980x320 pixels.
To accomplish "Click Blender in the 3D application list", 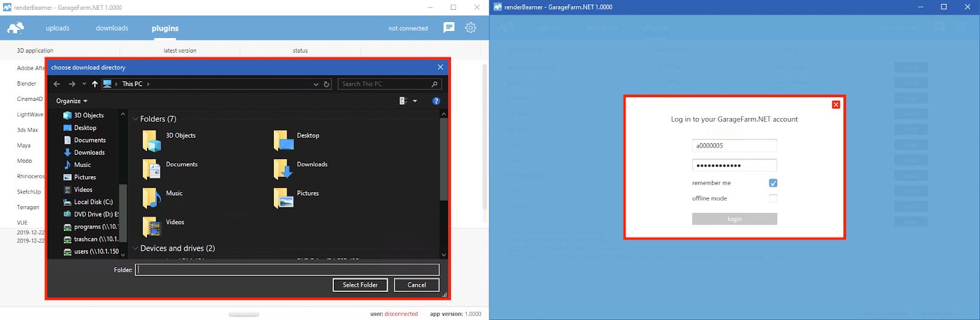I will (x=26, y=83).
